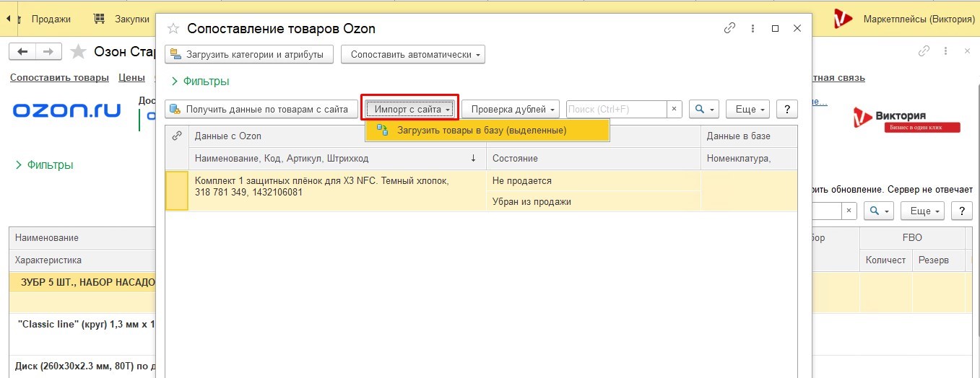
Task: Open background window three-dot menu
Action: click(x=946, y=51)
